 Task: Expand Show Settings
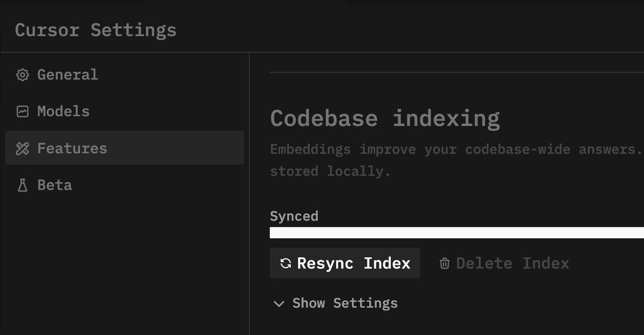(335, 303)
